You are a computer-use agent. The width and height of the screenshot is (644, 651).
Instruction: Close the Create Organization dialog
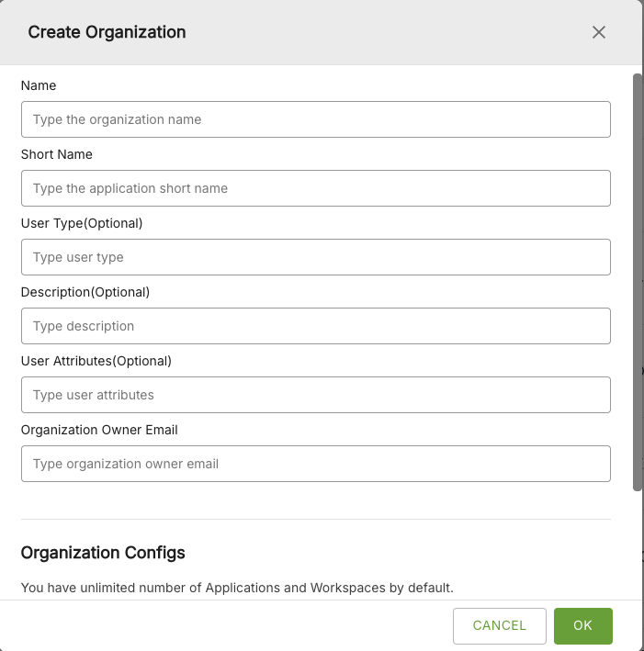(x=599, y=32)
